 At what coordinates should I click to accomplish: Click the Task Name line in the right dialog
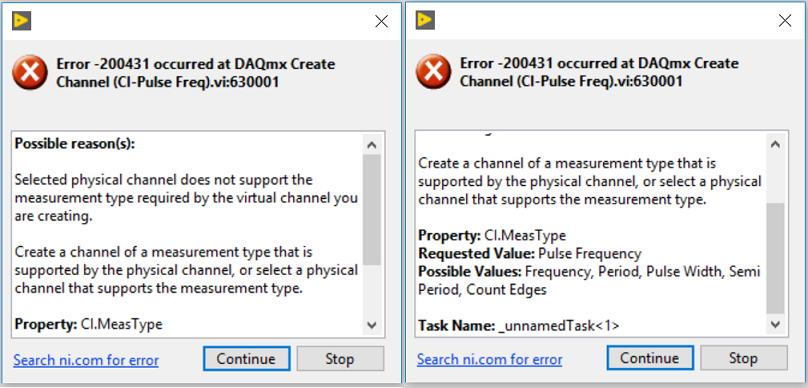tap(519, 326)
